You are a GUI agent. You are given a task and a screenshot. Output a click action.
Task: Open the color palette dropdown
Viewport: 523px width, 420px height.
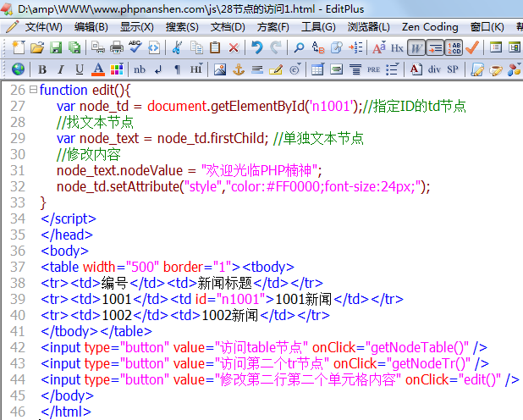117,69
